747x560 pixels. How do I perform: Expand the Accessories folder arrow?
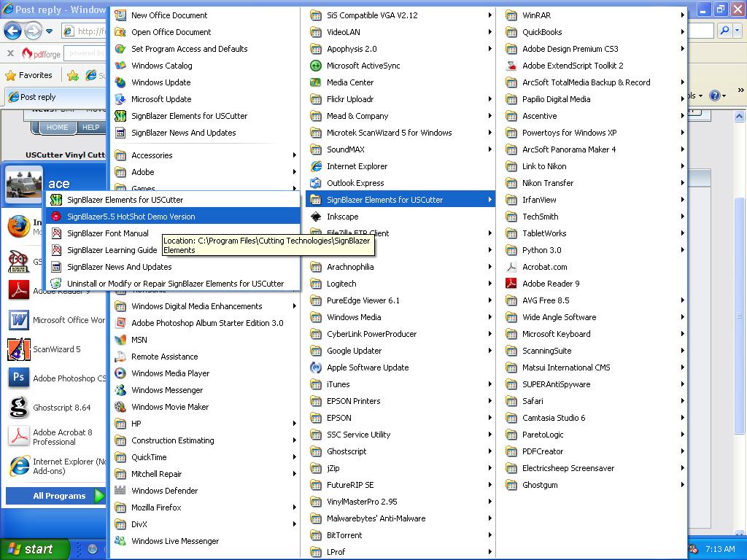295,155
